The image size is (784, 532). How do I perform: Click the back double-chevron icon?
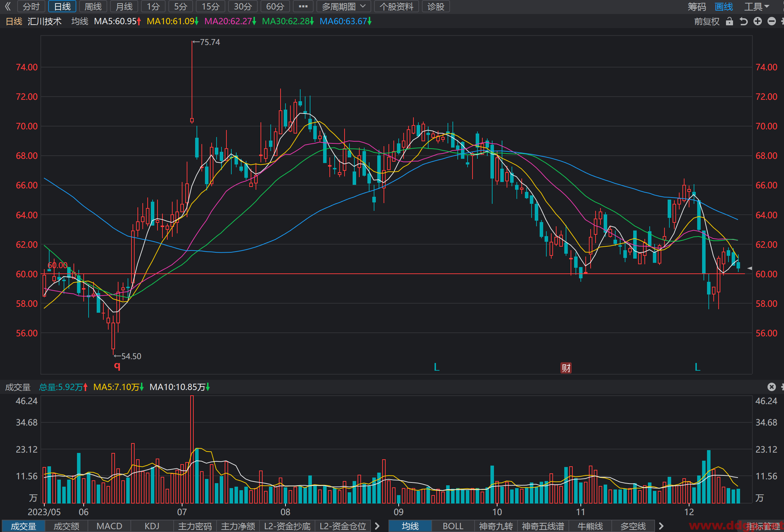click(x=8, y=6)
